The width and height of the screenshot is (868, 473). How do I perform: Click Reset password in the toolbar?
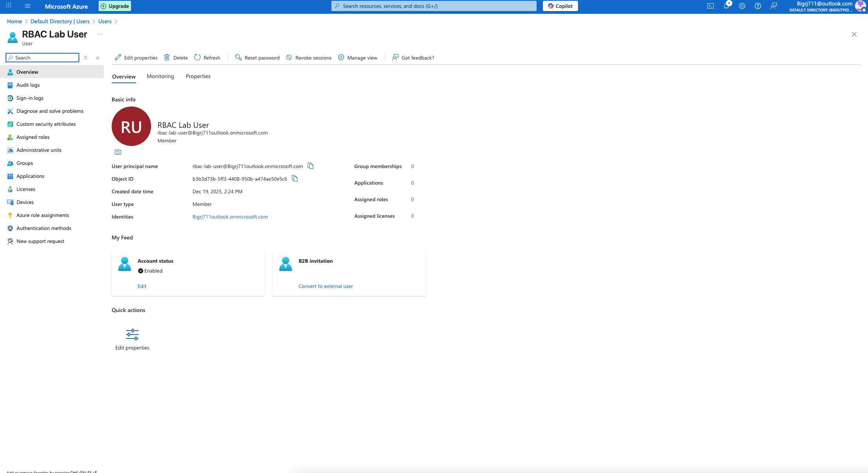[257, 58]
